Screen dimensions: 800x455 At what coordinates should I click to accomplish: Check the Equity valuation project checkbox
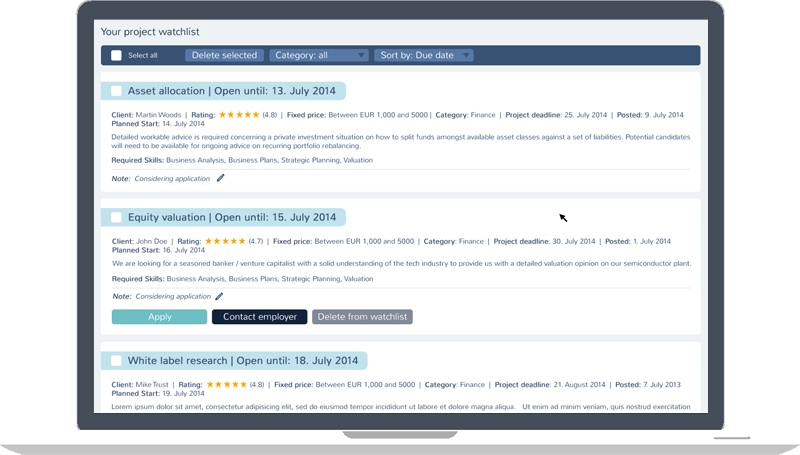tap(116, 217)
